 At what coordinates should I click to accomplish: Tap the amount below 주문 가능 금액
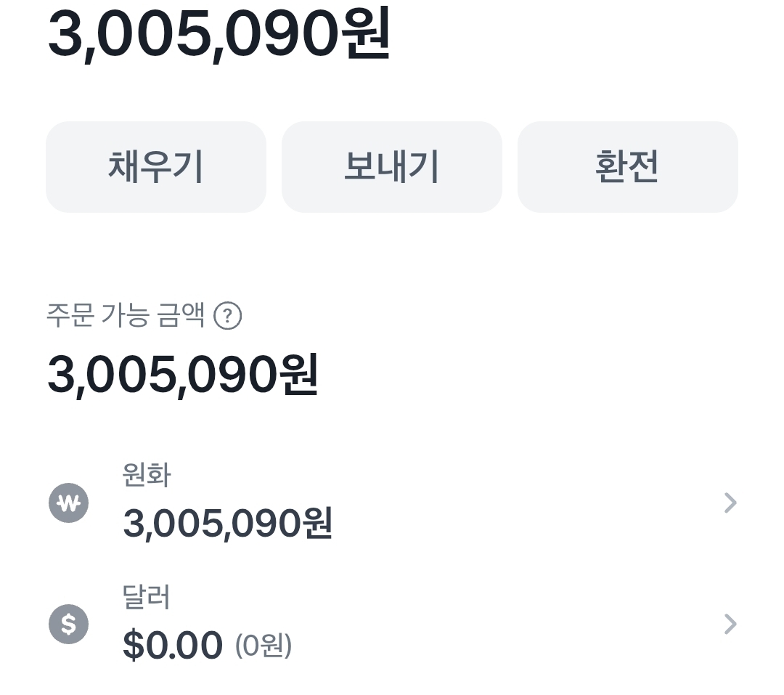(182, 375)
